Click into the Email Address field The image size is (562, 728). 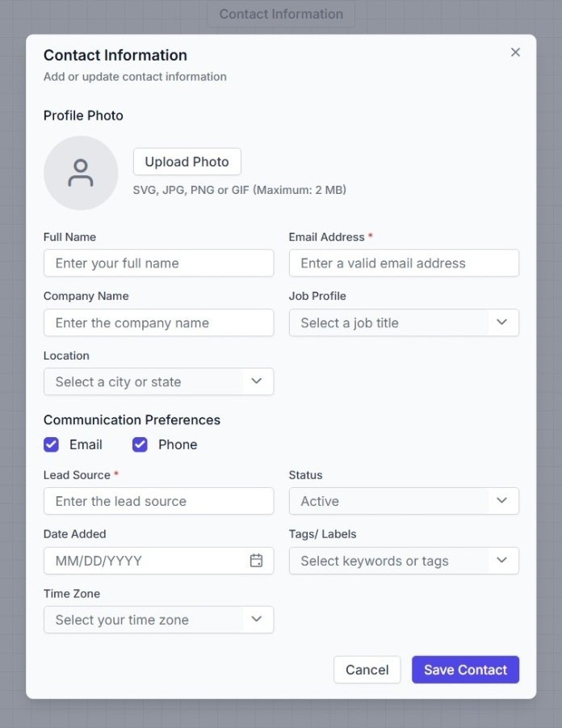click(x=403, y=263)
